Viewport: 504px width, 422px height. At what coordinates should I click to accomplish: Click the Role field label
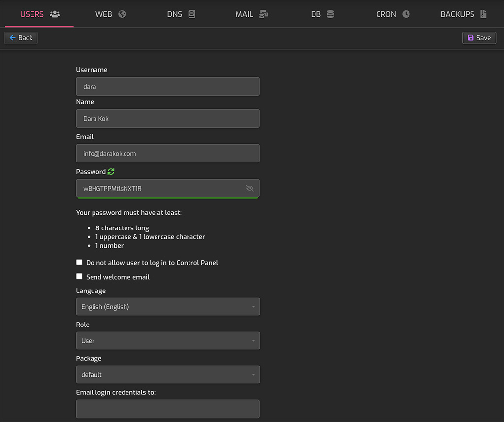click(83, 325)
